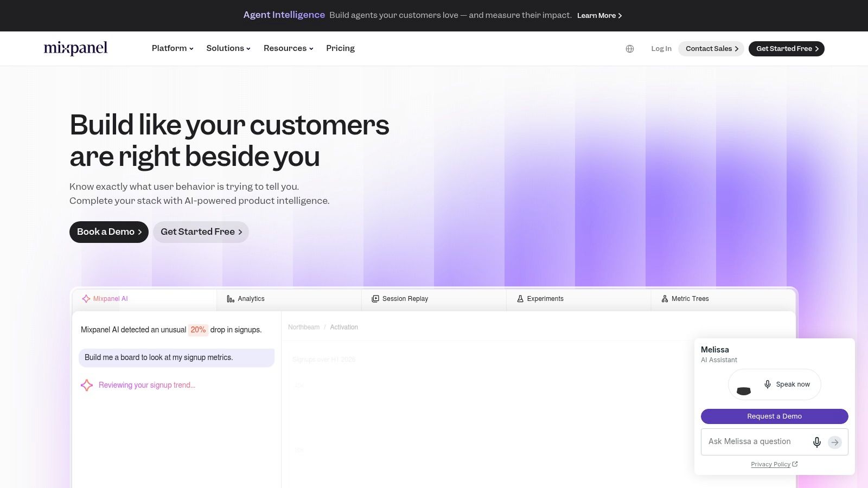Click Contact Sales in the header

click(711, 49)
